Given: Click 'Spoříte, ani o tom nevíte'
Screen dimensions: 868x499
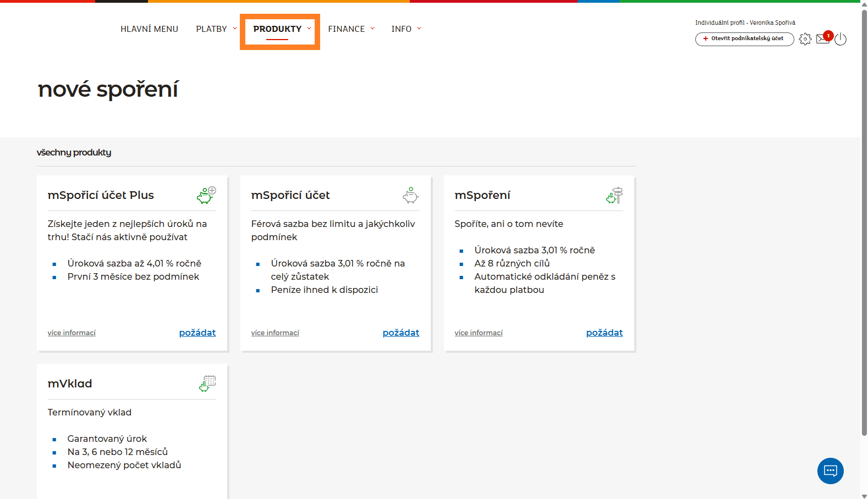Looking at the screenshot, I should (509, 224).
